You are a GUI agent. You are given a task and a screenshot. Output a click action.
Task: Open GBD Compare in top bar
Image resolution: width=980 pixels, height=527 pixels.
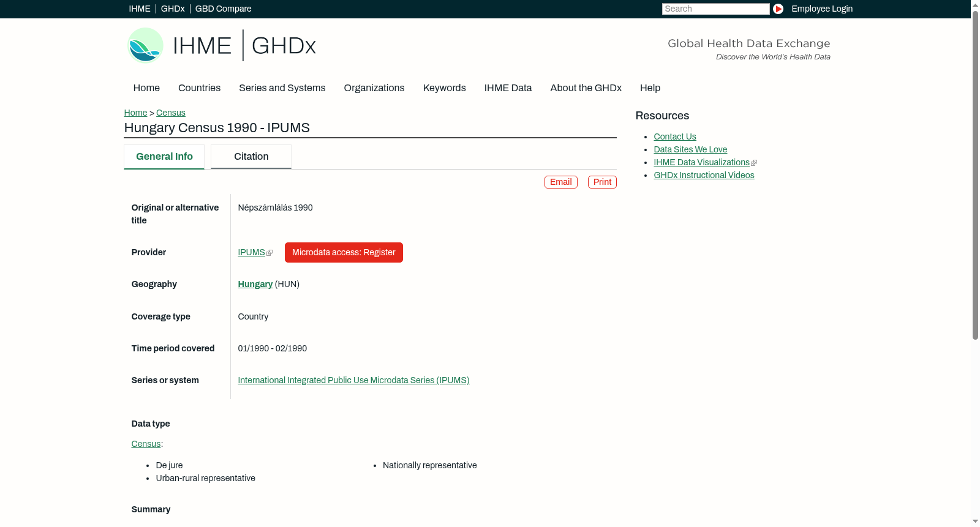point(224,9)
